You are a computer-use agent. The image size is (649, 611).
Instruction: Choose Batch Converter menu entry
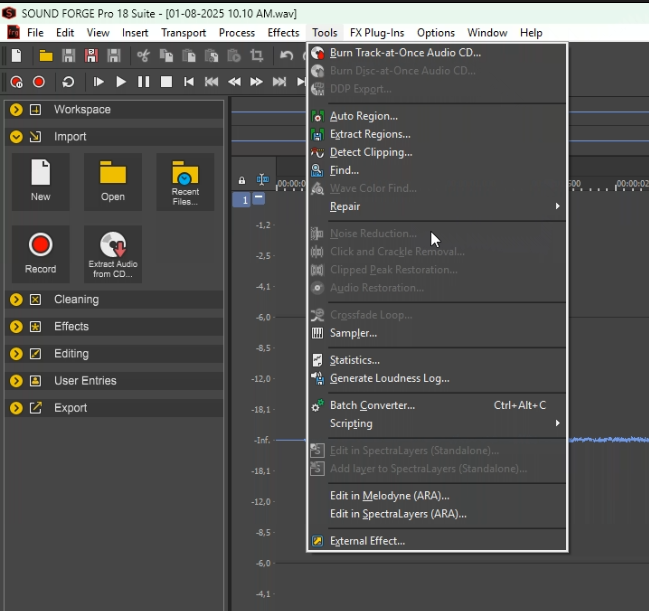click(x=372, y=405)
